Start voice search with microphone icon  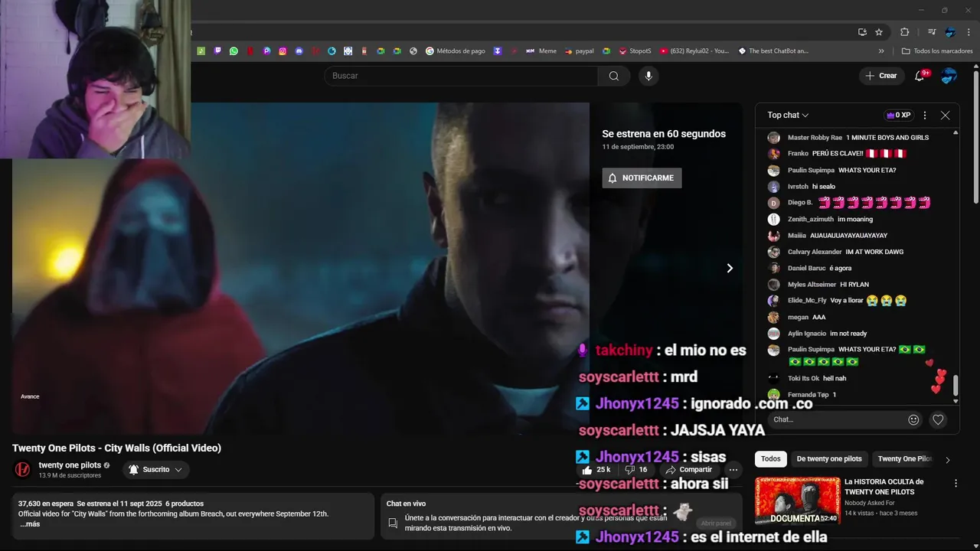648,76
